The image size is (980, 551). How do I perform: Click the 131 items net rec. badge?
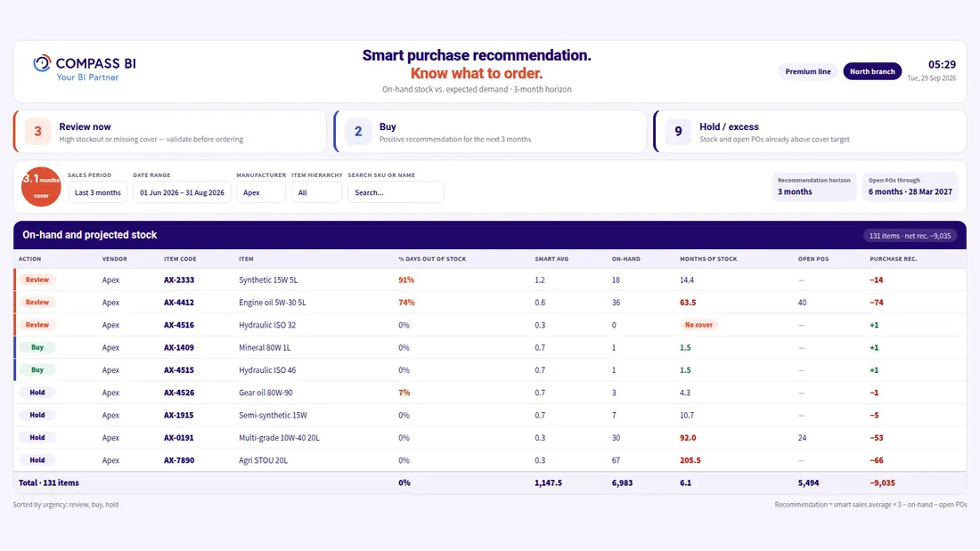point(910,236)
